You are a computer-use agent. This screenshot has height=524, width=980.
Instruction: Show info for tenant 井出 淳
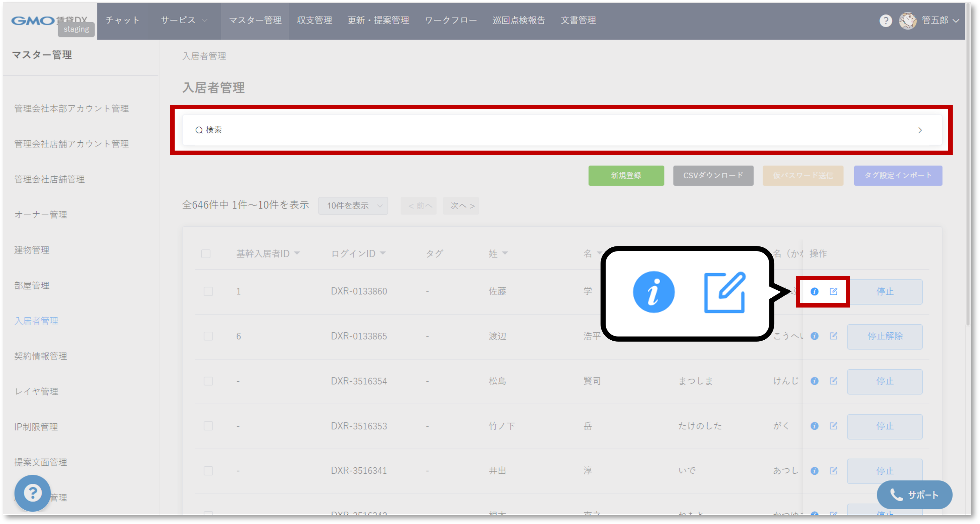[814, 471]
